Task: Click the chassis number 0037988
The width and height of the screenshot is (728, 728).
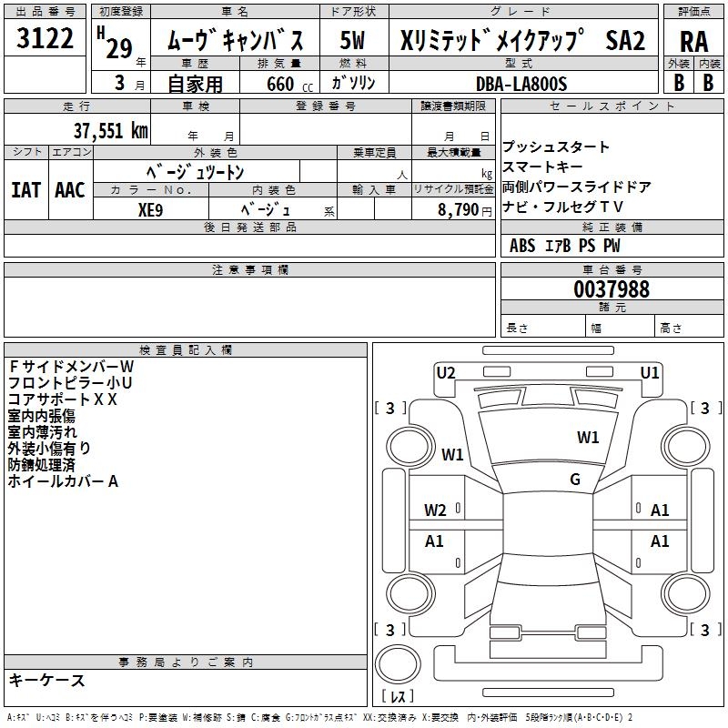Action: tap(612, 289)
